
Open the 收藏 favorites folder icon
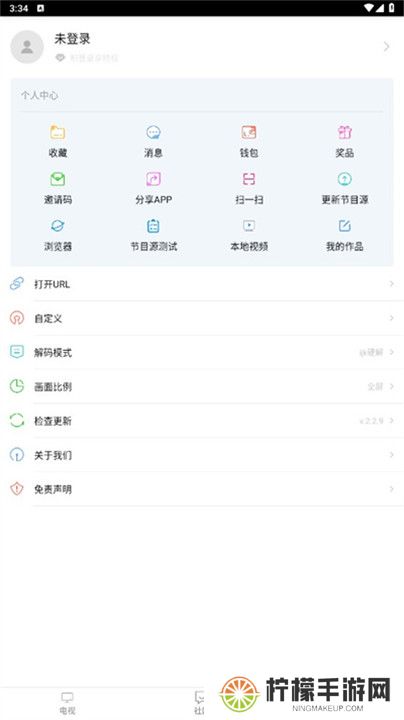click(x=57, y=133)
